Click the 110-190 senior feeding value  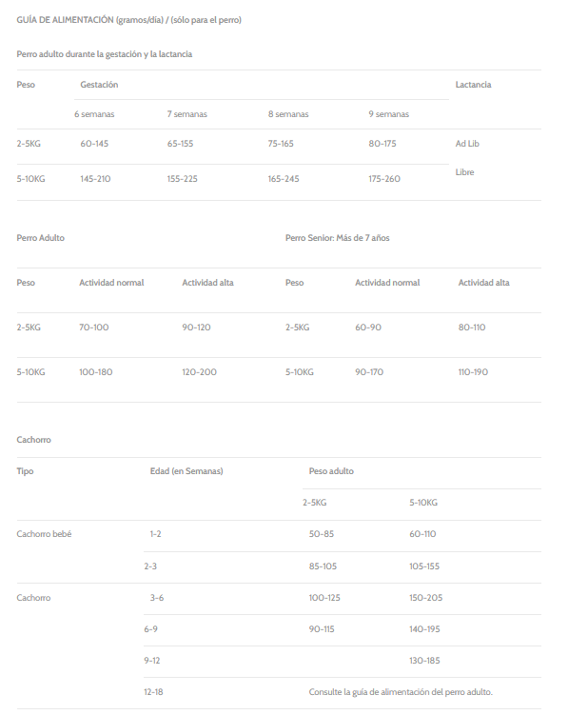pos(473,371)
